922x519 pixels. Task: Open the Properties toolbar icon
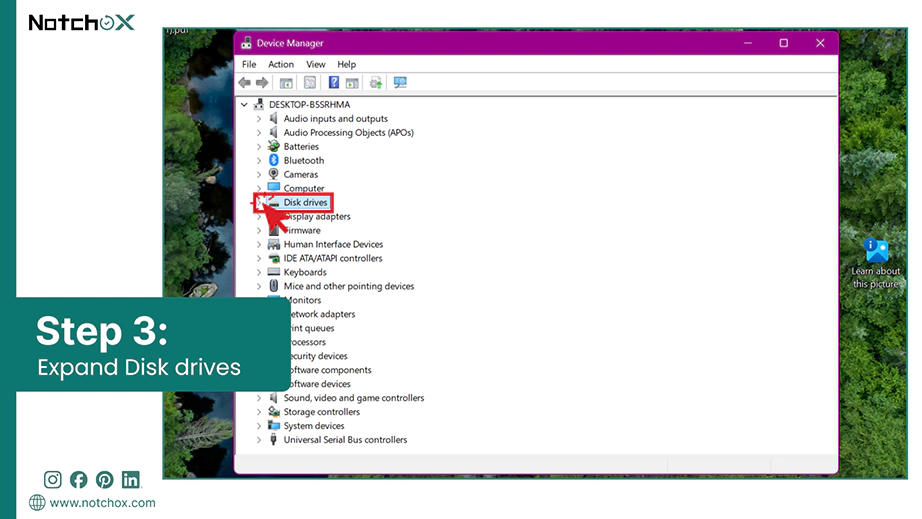coord(310,83)
